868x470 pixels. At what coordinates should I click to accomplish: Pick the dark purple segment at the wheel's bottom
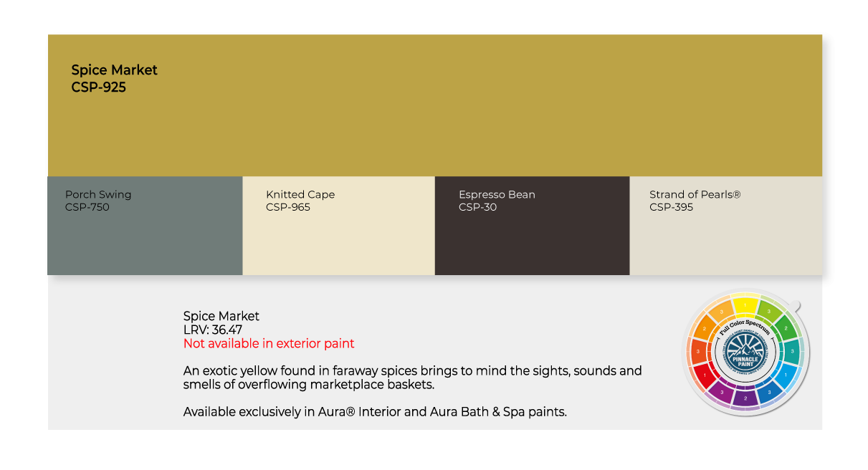click(x=745, y=397)
